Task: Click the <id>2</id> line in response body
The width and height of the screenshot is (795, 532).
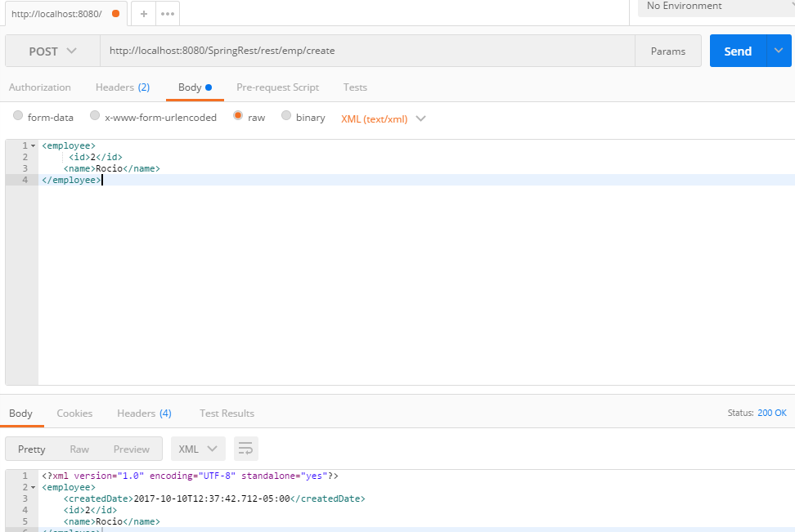Action: (90, 510)
